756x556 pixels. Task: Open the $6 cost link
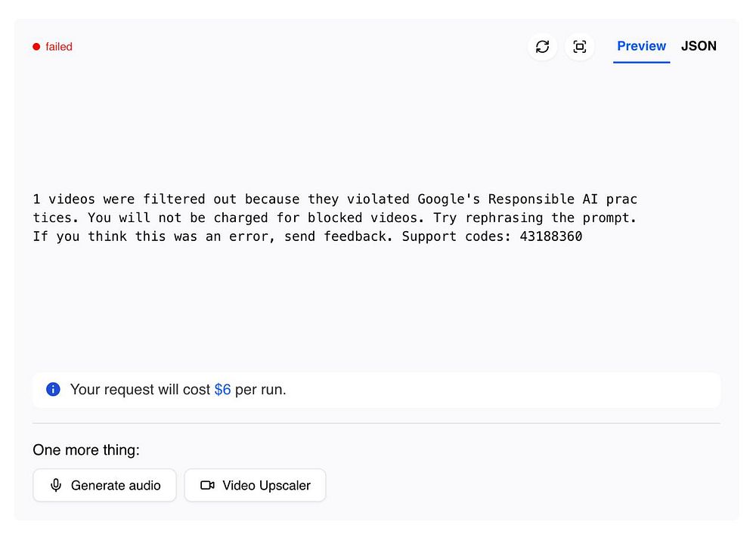tap(222, 389)
